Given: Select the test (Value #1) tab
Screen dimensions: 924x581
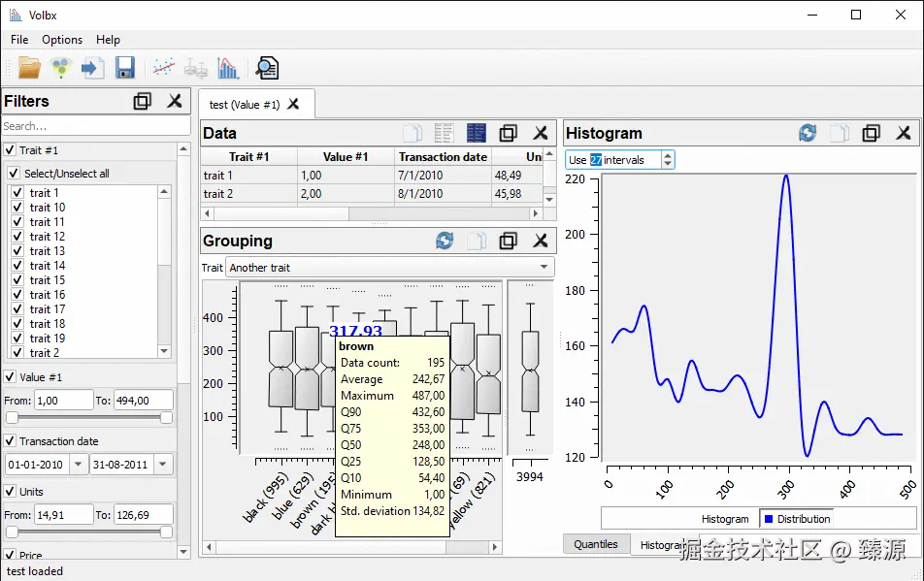Looking at the screenshot, I should (x=245, y=105).
